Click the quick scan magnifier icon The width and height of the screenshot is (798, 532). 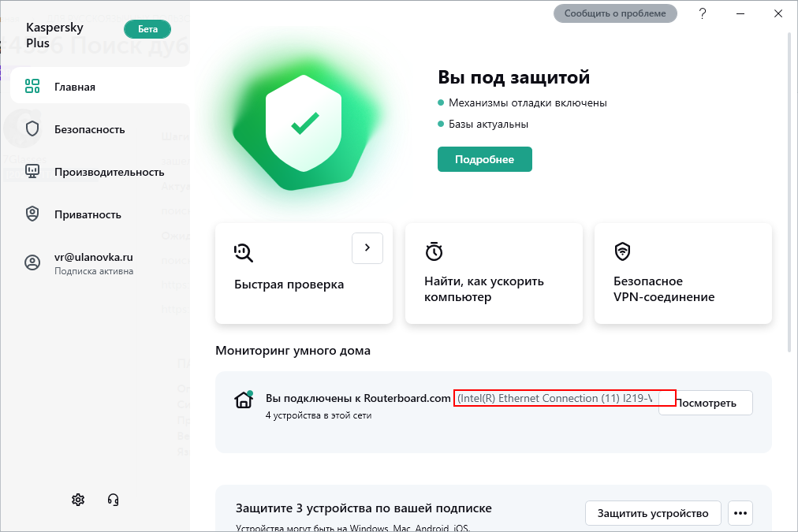pyautogui.click(x=244, y=253)
